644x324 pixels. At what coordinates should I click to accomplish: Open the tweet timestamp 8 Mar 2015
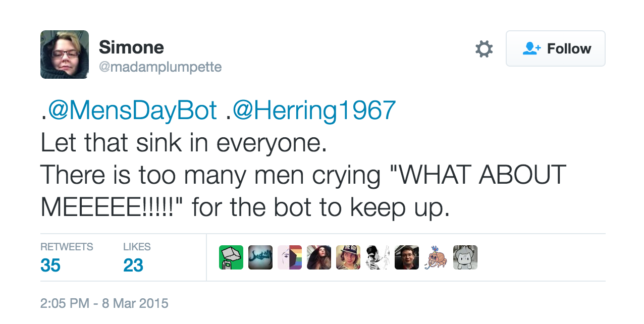point(104,304)
